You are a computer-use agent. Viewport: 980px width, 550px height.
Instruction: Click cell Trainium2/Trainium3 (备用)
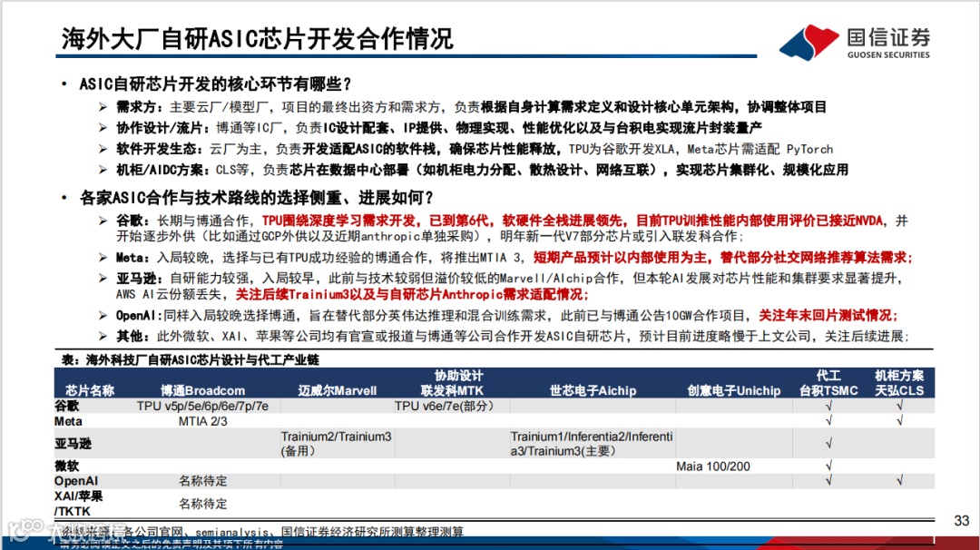tap(337, 444)
